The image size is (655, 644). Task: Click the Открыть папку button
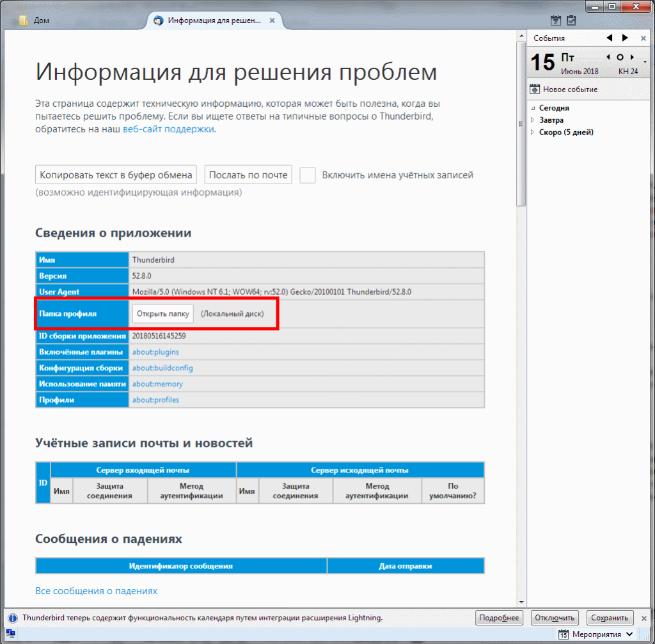coord(162,314)
